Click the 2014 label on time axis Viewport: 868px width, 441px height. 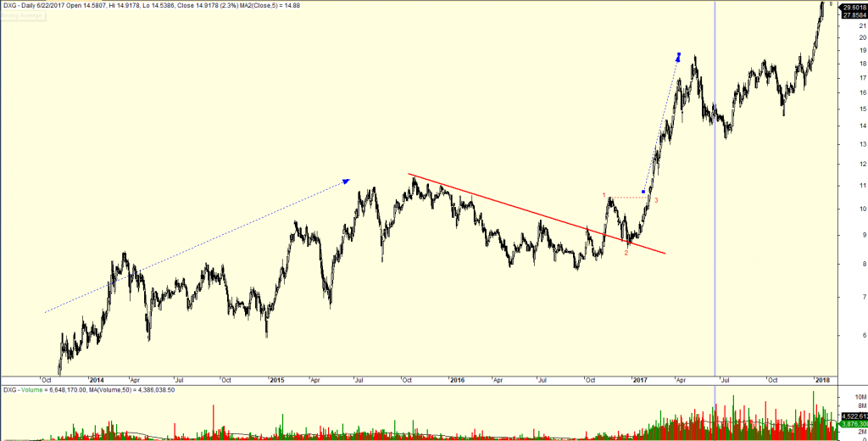(x=96, y=381)
